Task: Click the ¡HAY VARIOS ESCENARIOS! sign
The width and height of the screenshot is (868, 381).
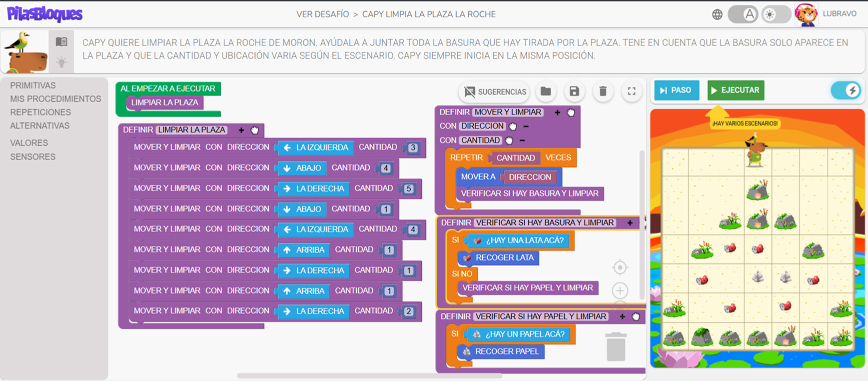Action: 745,123
